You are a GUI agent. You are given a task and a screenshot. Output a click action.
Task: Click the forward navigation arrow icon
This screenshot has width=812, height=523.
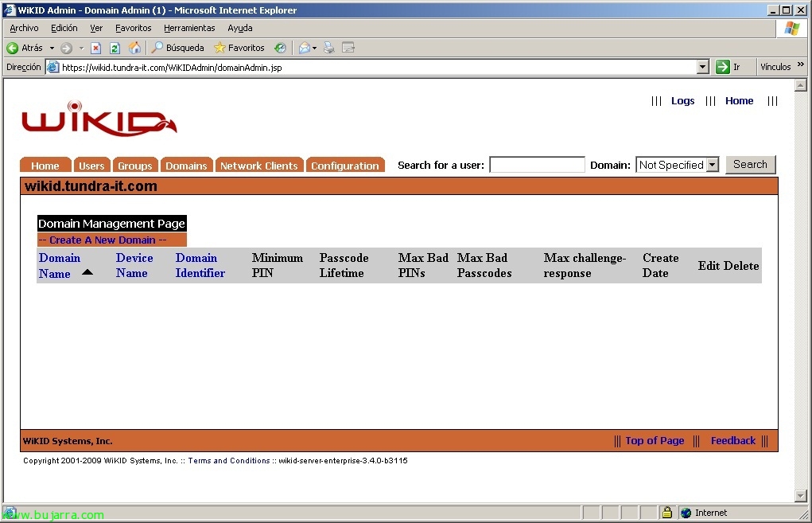(x=66, y=49)
